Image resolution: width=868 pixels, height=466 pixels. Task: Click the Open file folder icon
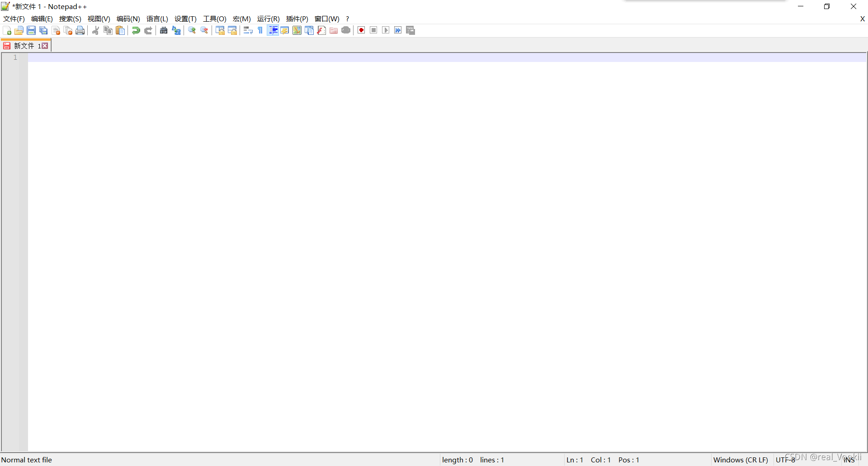[x=19, y=30]
